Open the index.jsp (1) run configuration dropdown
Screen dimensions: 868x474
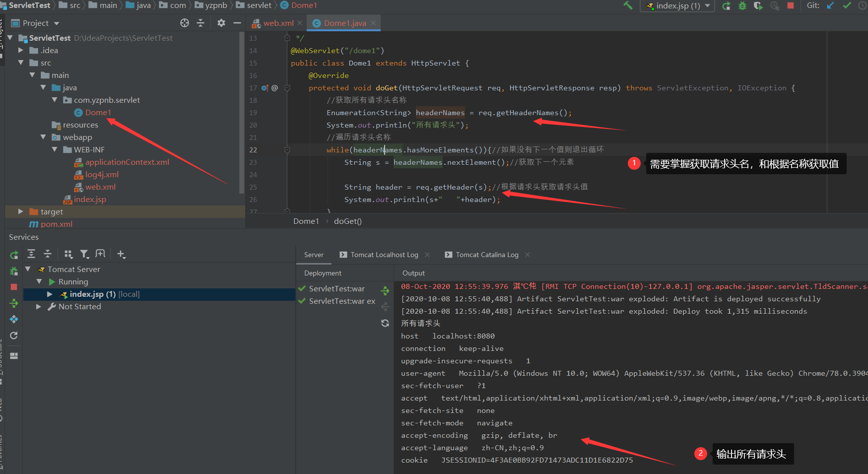[677, 6]
